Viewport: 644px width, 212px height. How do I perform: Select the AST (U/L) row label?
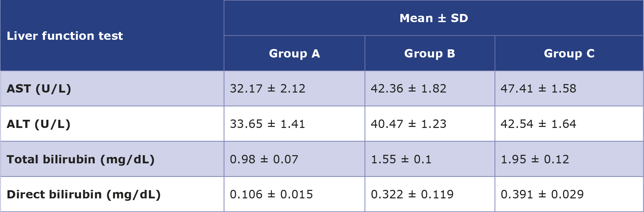point(39,88)
